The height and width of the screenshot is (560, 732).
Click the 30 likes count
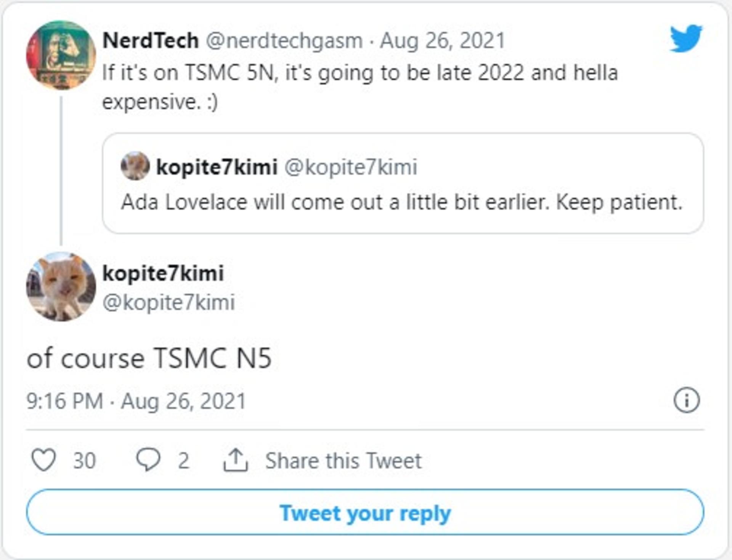pyautogui.click(x=84, y=461)
